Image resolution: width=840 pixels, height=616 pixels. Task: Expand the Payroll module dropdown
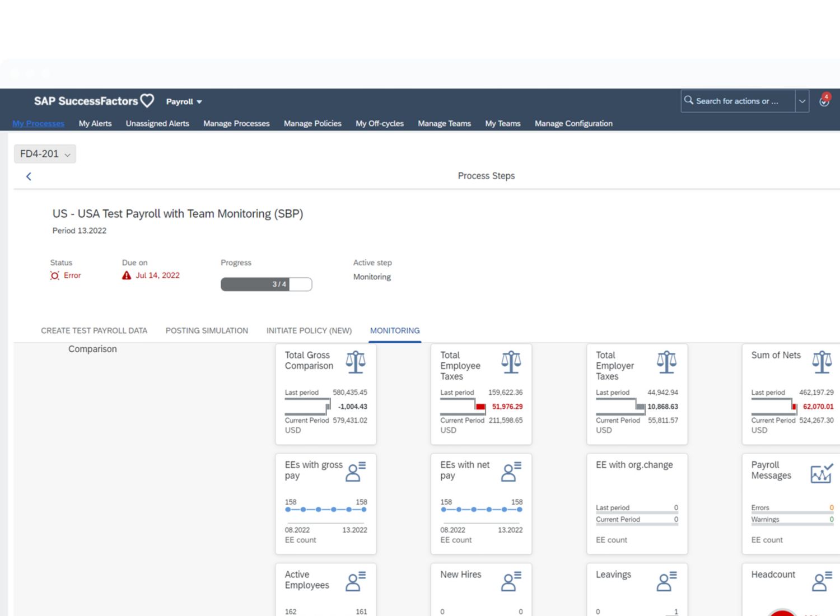(184, 101)
